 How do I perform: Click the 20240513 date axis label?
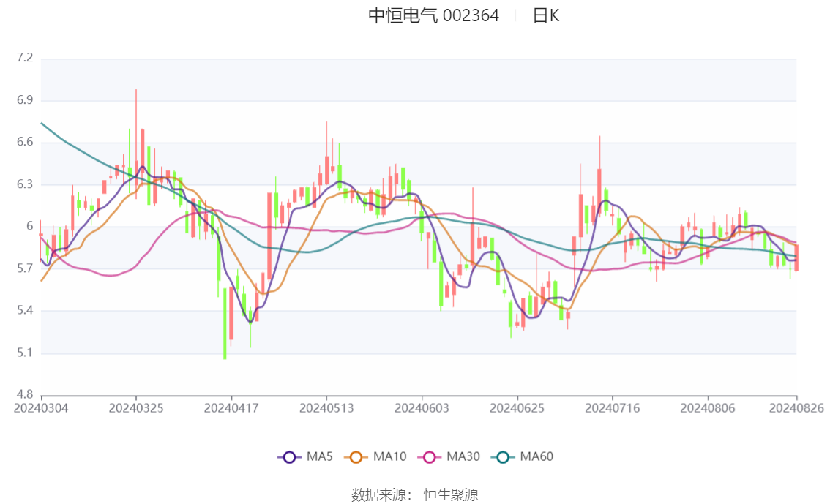point(326,408)
